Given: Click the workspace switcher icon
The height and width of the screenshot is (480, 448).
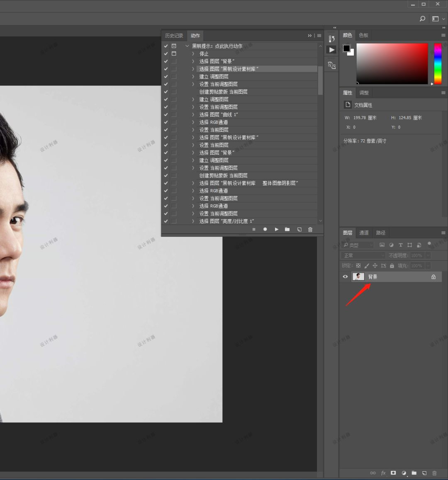Looking at the screenshot, I should point(435,19).
